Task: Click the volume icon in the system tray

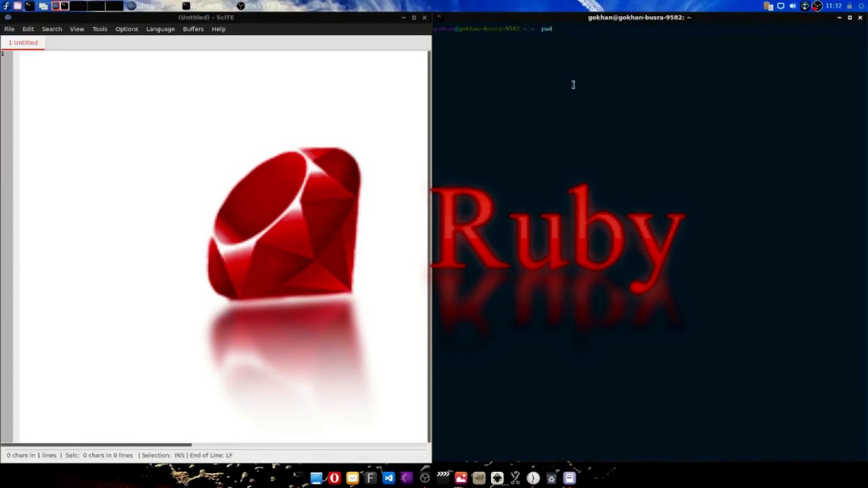Action: coord(793,5)
